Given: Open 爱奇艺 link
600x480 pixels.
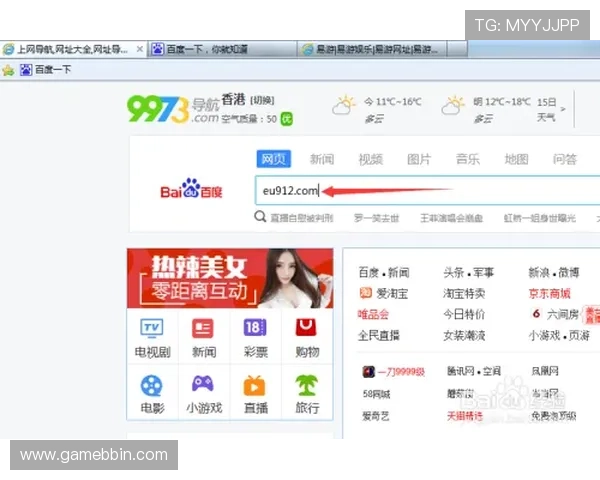Looking at the screenshot, I should click(376, 416).
